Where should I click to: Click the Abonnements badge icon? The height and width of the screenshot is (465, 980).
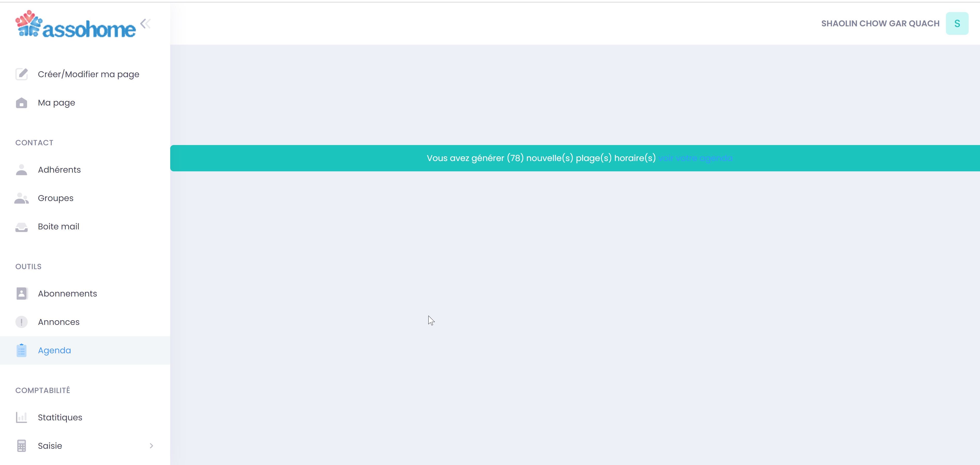21,293
